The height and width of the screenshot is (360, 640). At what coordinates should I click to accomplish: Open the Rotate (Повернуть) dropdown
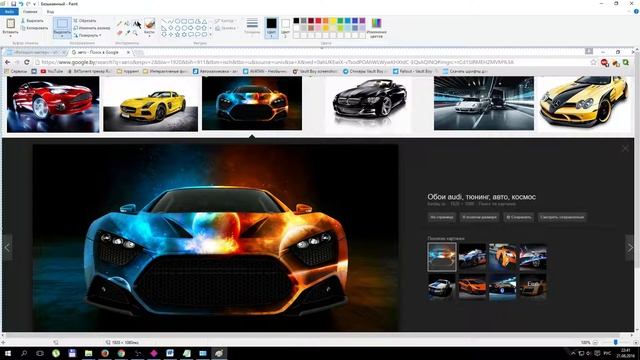click(88, 35)
